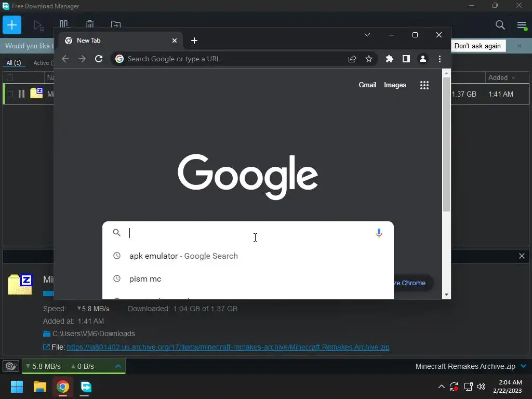Click the delete trash icon in FDM toolbar
Image resolution: width=532 pixels, height=399 pixels.
[x=90, y=24]
